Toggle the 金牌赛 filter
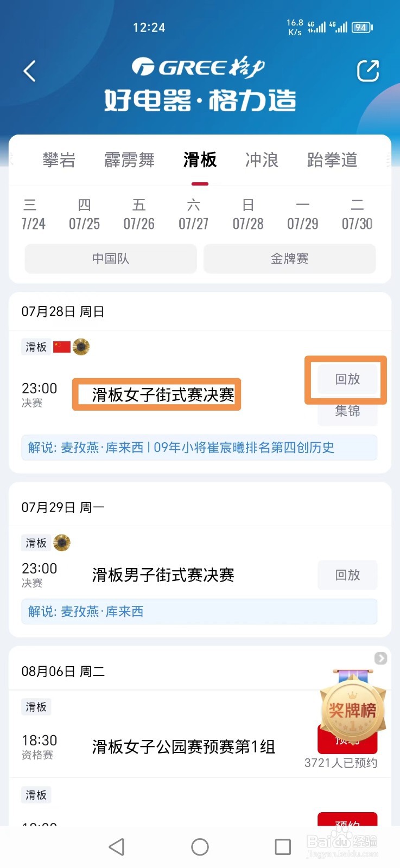This screenshot has height=868, width=400. click(x=289, y=259)
